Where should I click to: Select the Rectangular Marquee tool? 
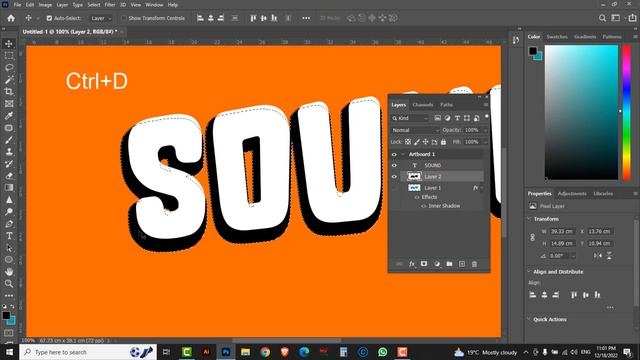9,56
